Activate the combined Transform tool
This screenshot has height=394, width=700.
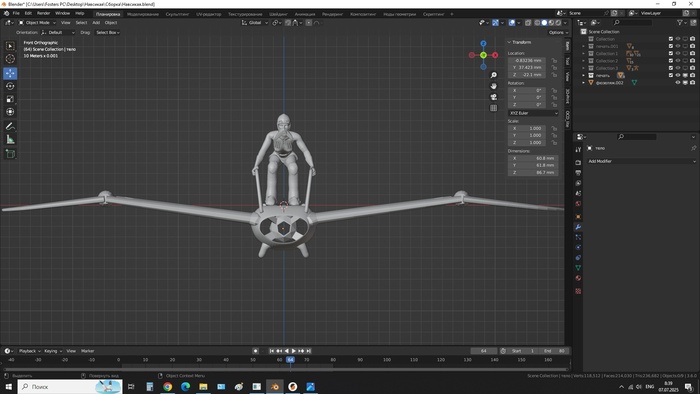coord(10,112)
